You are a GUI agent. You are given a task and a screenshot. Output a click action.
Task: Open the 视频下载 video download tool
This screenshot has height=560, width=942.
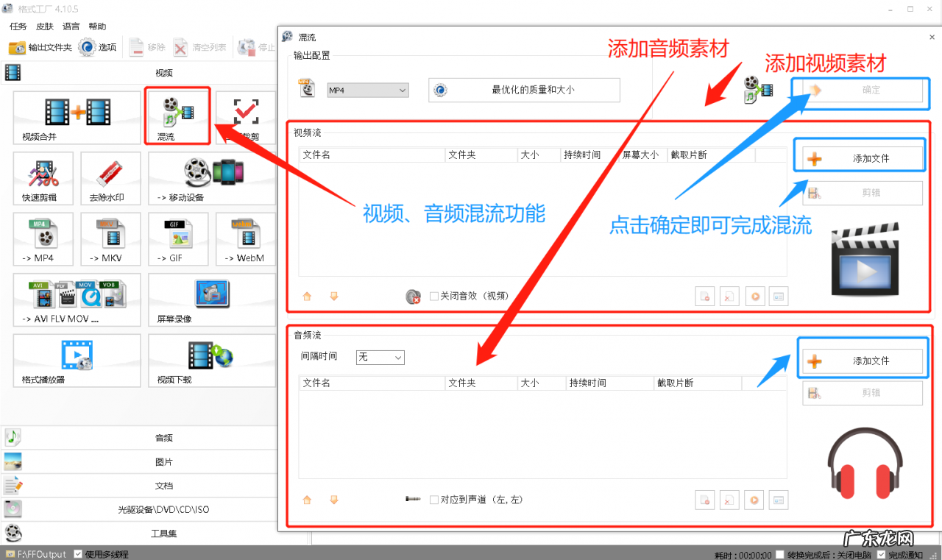click(211, 361)
